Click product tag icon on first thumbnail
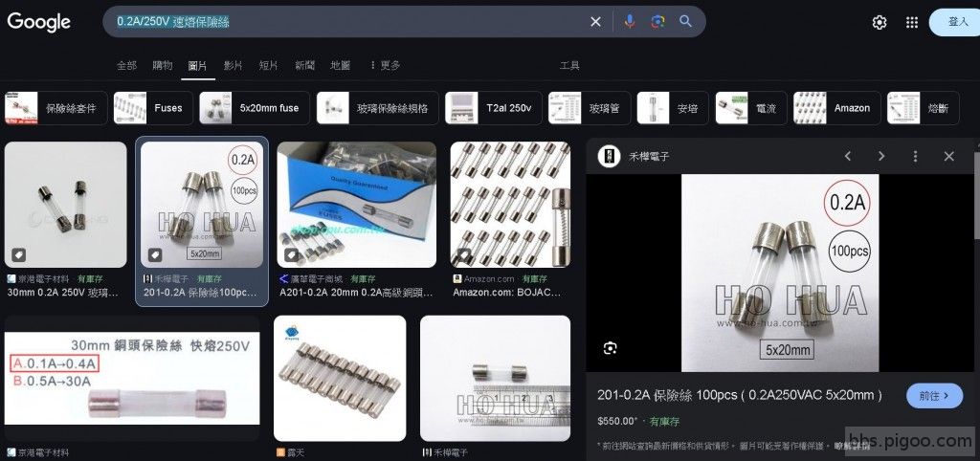 [18, 254]
